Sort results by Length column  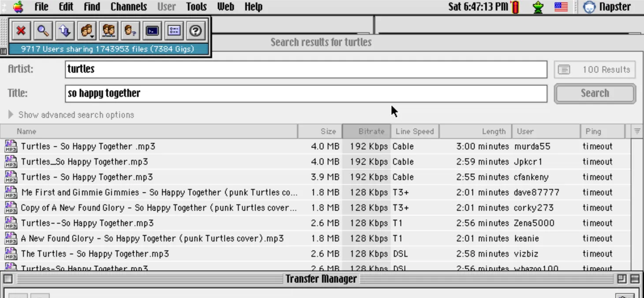[x=476, y=131]
